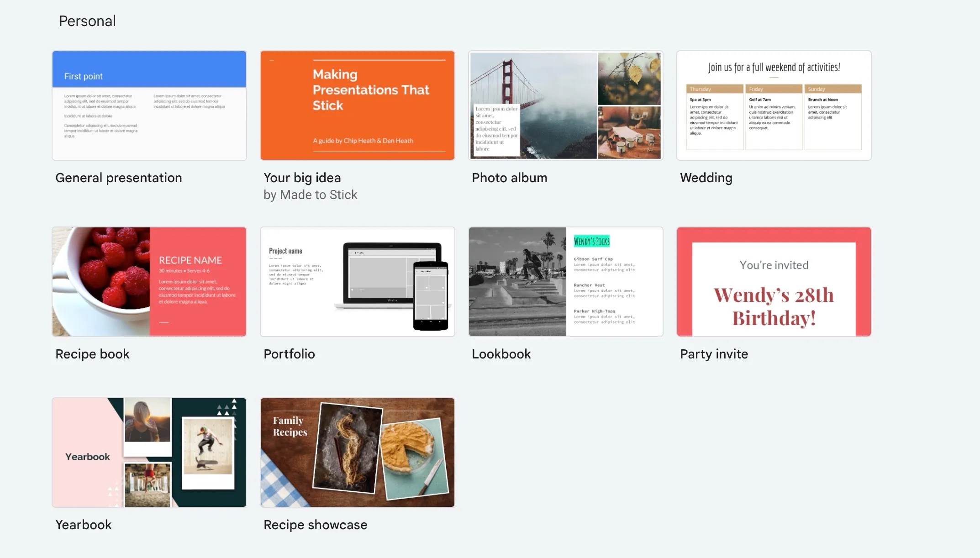Click the Recipe book label text
The image size is (980, 558).
coord(92,354)
